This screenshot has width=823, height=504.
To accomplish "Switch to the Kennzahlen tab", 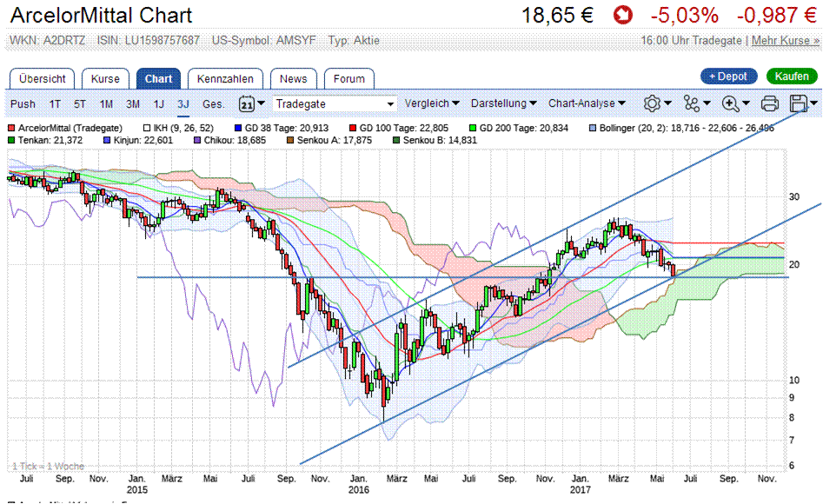I will tap(225, 78).
